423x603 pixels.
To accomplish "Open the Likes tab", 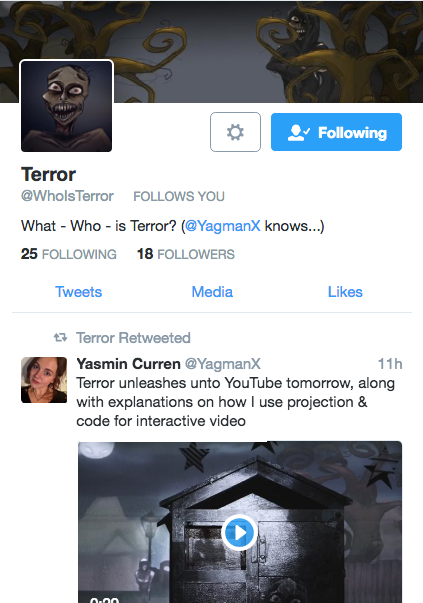I will pyautogui.click(x=345, y=292).
